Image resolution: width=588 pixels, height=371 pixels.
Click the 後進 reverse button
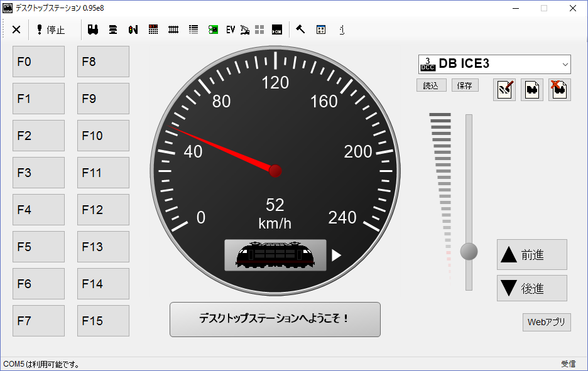(531, 288)
